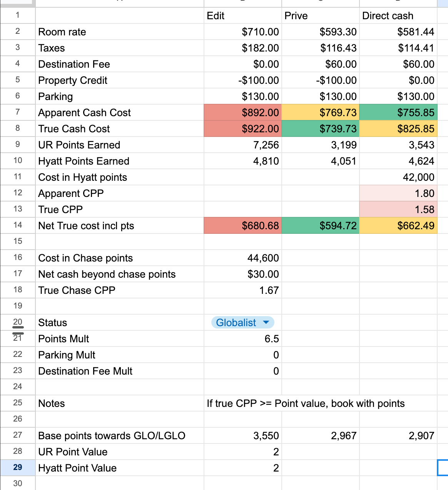Click the red $892.00 Apparent Cash Cost cell
Screen dimensions: 448x490
[242, 112]
